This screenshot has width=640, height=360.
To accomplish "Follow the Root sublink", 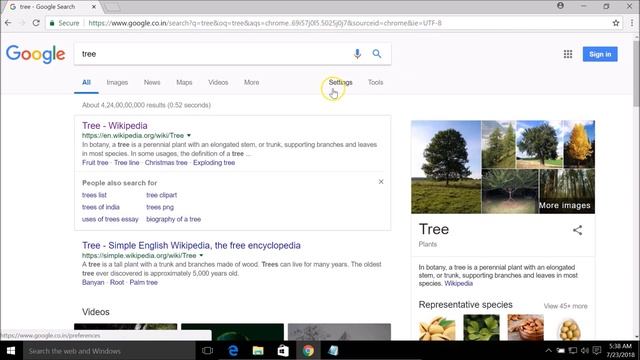I will tap(117, 282).
